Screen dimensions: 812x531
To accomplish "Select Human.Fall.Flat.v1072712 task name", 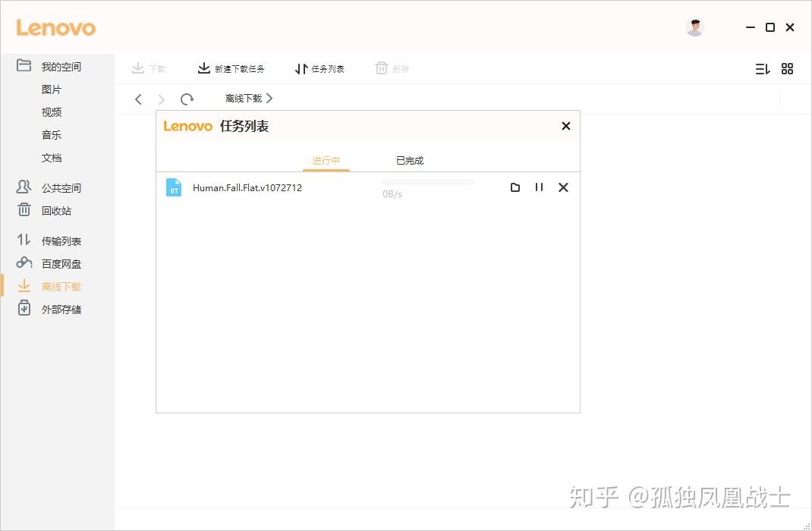I will [247, 188].
